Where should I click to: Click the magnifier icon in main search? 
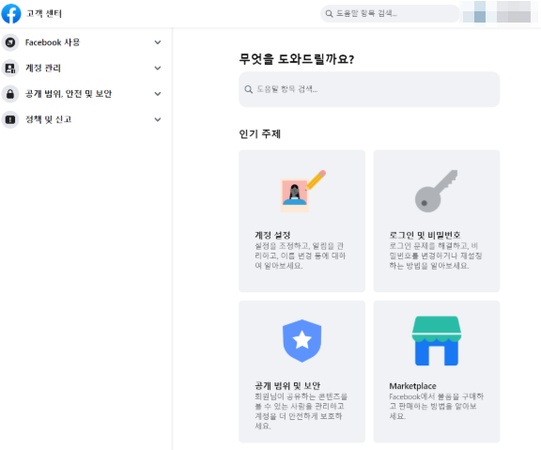click(248, 89)
